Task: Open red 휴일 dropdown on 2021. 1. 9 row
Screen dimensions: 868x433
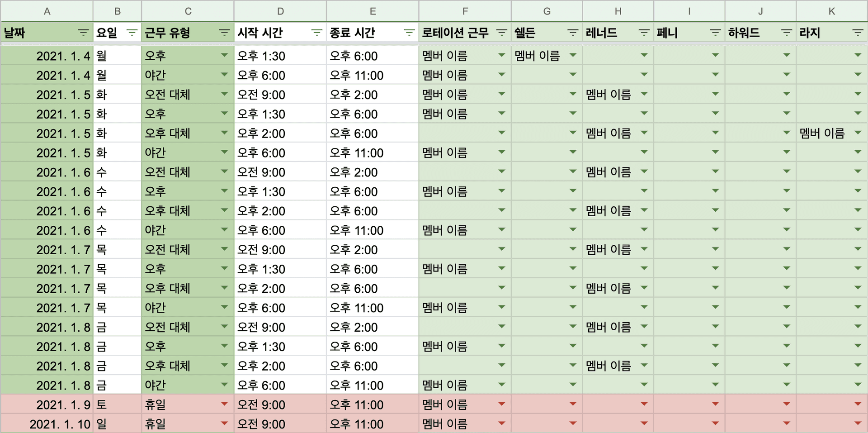Action: (x=224, y=404)
